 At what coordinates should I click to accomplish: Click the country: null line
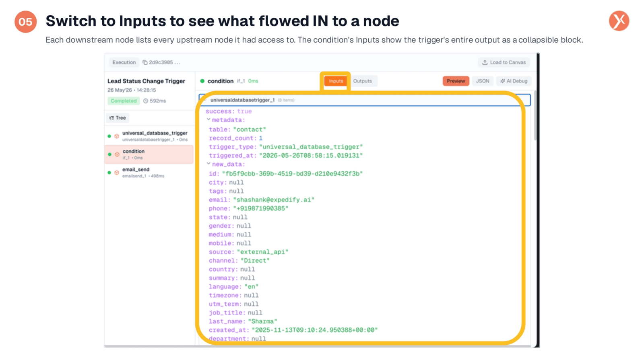coord(232,269)
